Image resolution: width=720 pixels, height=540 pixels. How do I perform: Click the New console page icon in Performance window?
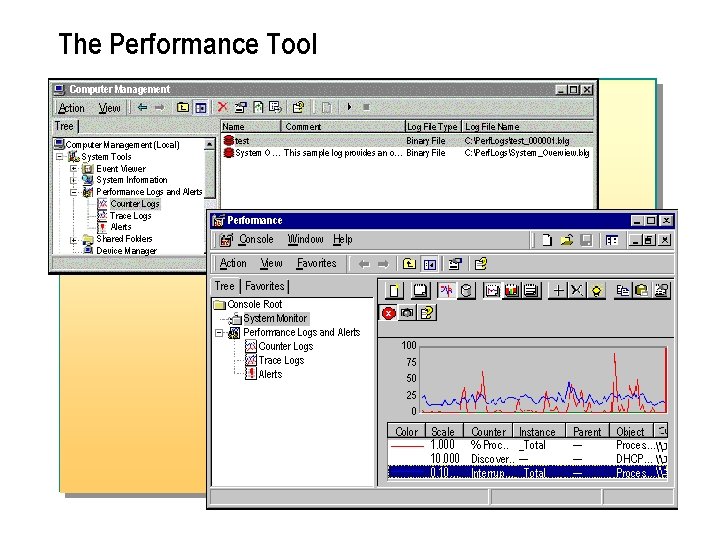(547, 240)
